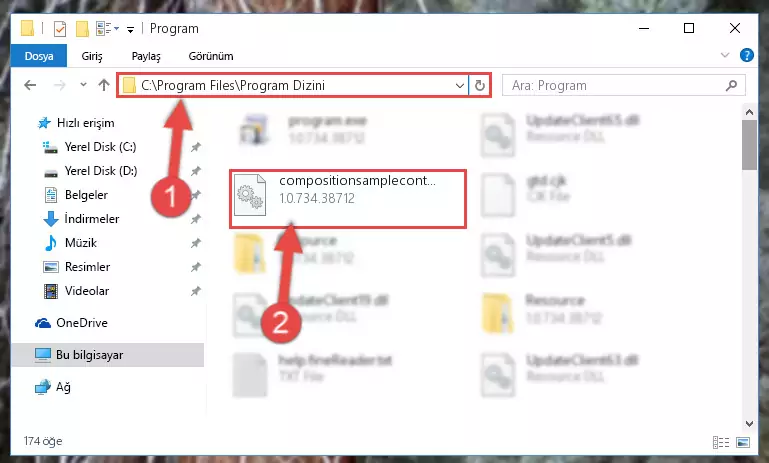The width and height of the screenshot is (769, 463).
Task: Switch to large thumbnails view icon
Action: (x=743, y=442)
